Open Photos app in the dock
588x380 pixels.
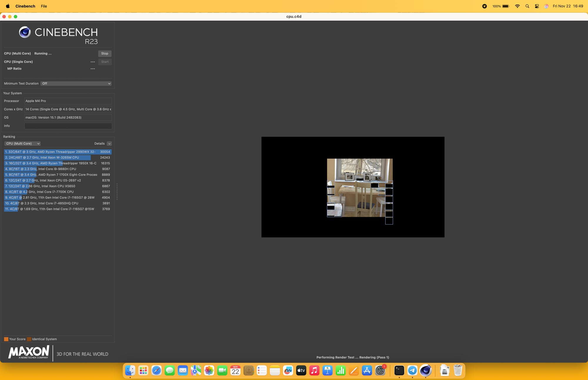pos(209,370)
